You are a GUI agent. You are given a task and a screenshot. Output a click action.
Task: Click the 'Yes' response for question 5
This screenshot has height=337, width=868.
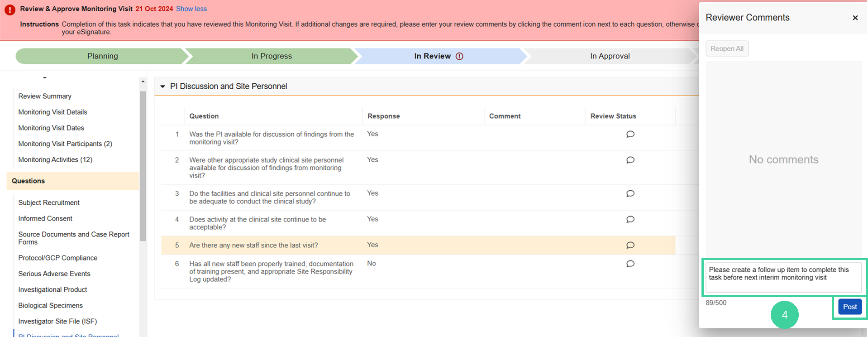pos(372,245)
